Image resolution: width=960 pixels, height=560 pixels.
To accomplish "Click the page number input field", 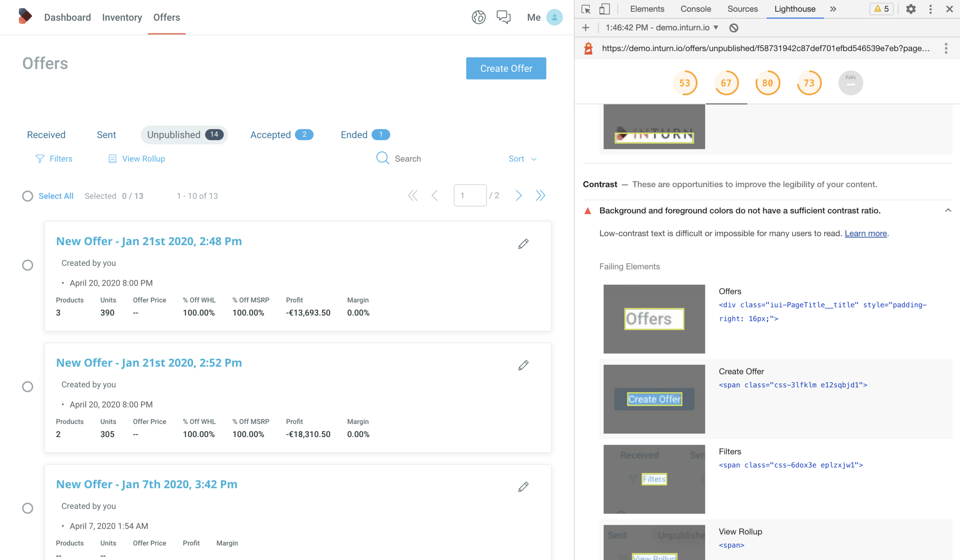I will click(470, 196).
